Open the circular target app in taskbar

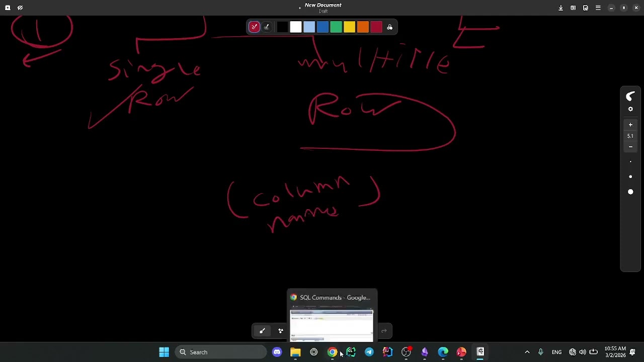[x=314, y=352]
